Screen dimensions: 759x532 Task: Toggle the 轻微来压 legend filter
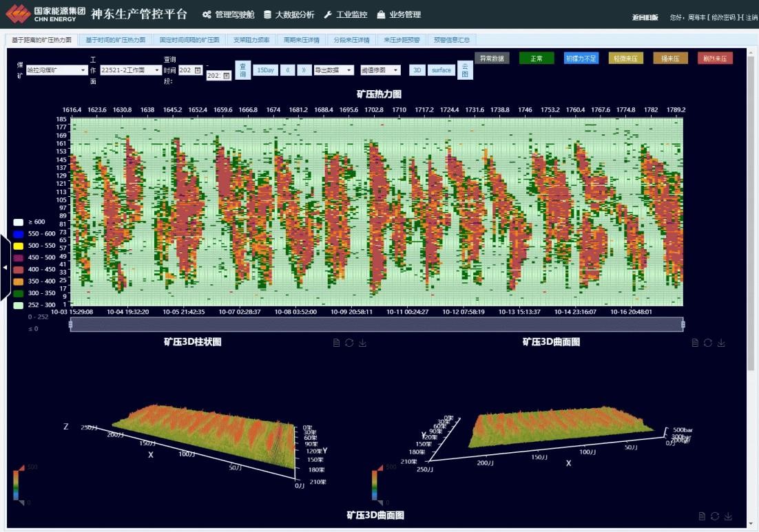point(626,58)
